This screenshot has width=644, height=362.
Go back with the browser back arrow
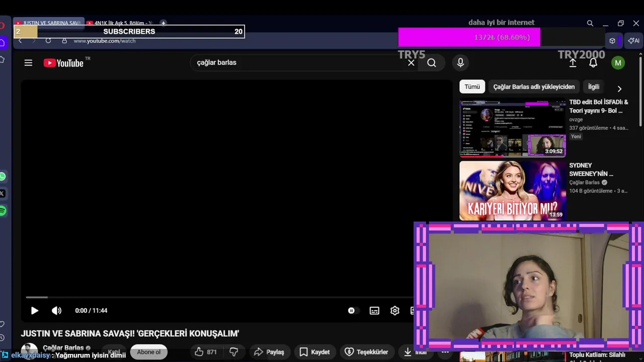click(20, 41)
